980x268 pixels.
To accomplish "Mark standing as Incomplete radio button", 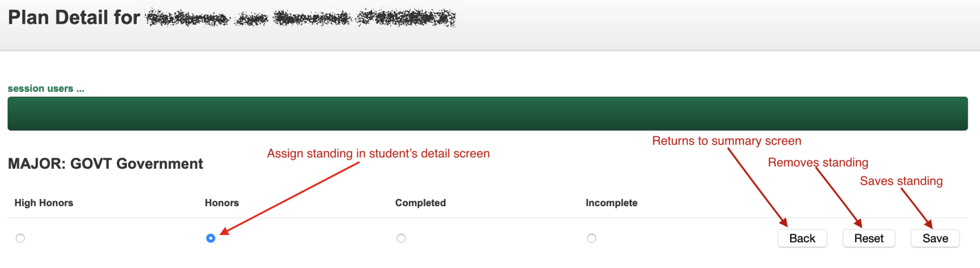I will click(x=592, y=238).
